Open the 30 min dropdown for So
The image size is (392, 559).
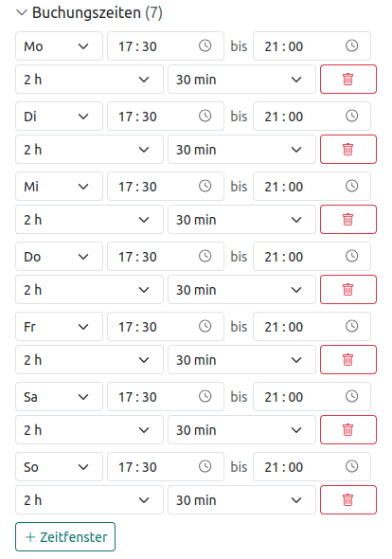coord(241,500)
